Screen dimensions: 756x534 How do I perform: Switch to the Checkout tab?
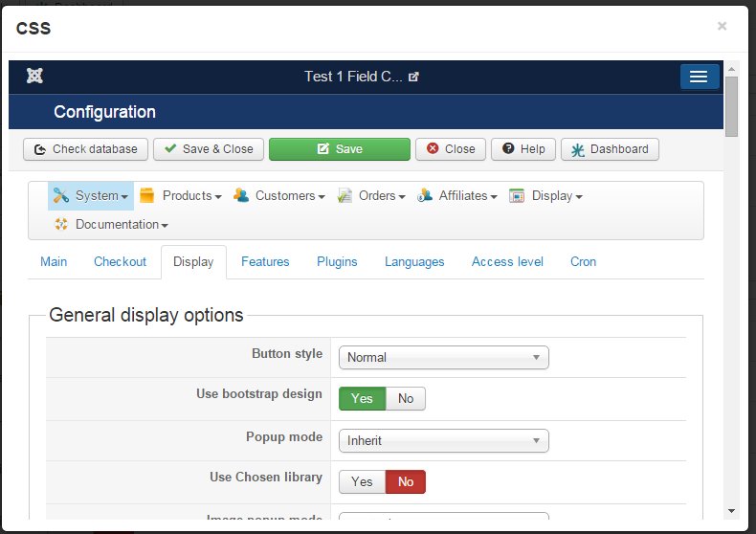tap(120, 261)
